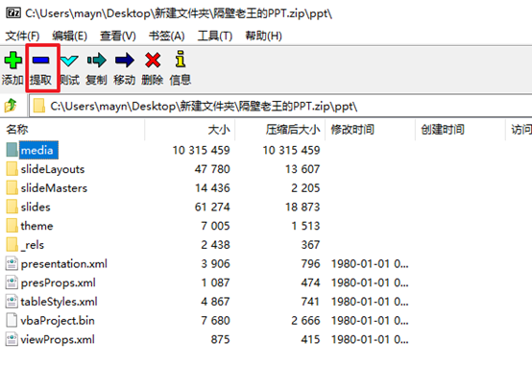Select the slideLayouts folder icon
The image size is (532, 392).
(x=12, y=169)
